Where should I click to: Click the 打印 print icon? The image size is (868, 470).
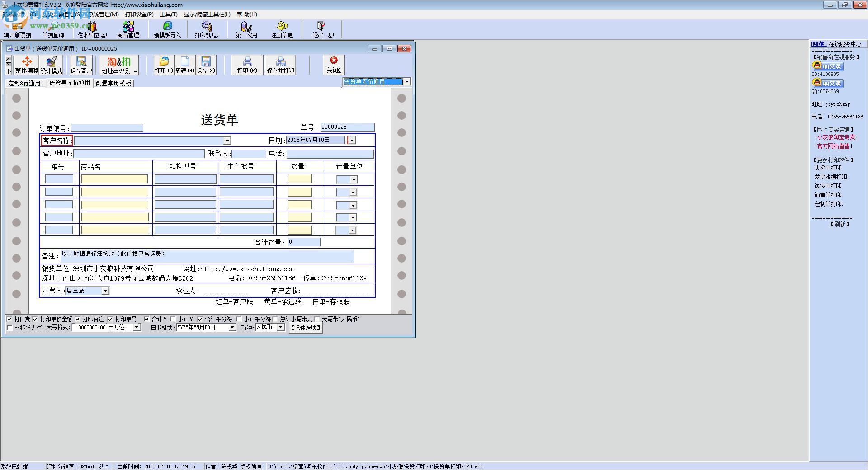tap(247, 65)
